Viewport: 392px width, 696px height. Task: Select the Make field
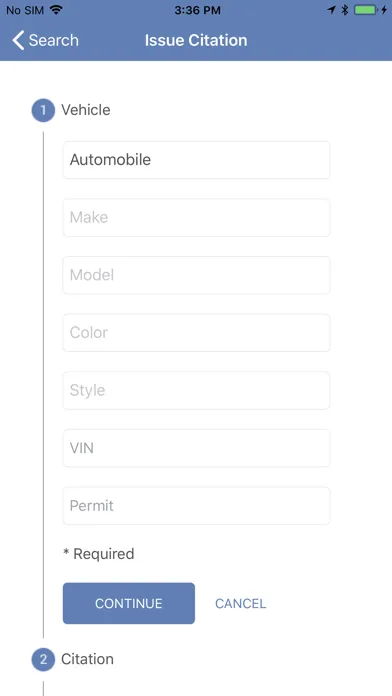[196, 218]
